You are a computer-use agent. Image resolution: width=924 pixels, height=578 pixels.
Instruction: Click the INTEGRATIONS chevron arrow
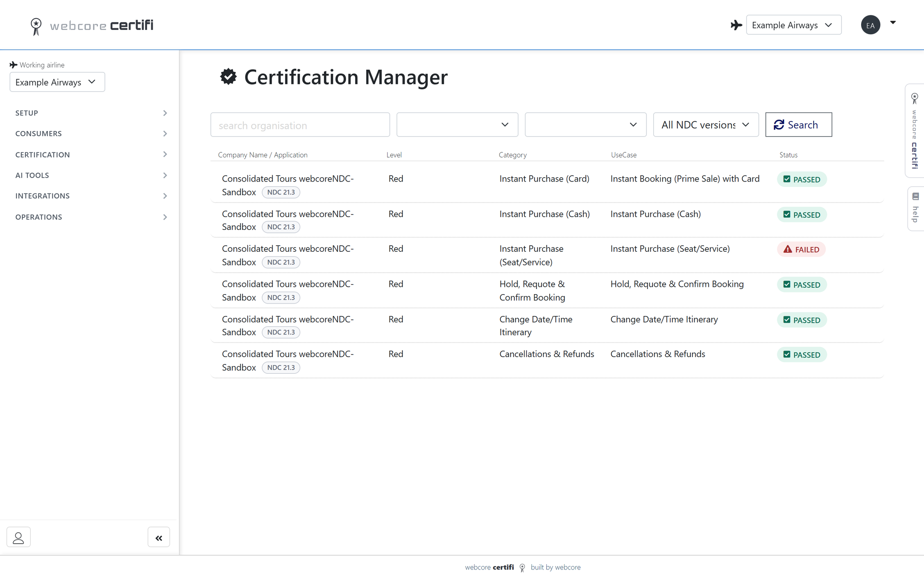pos(165,196)
